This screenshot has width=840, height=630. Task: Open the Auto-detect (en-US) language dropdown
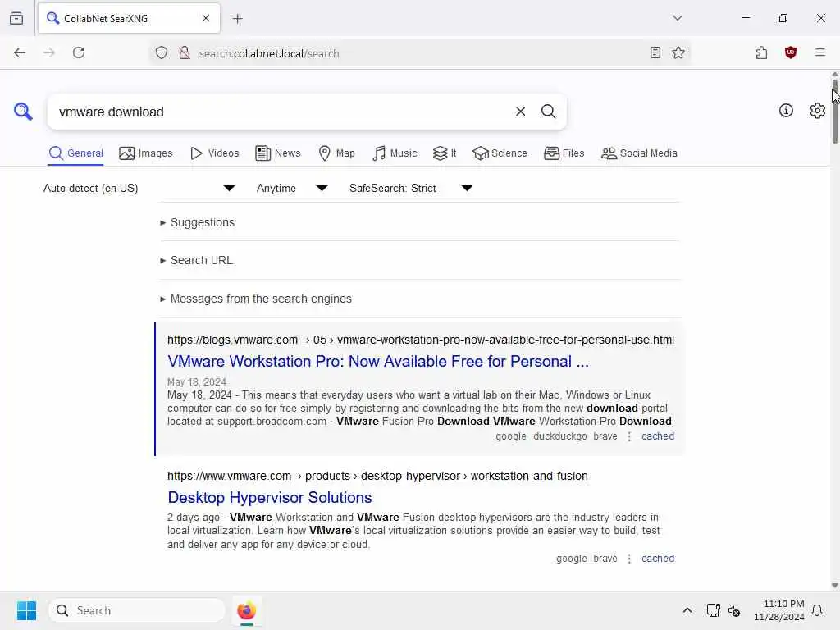click(x=139, y=188)
